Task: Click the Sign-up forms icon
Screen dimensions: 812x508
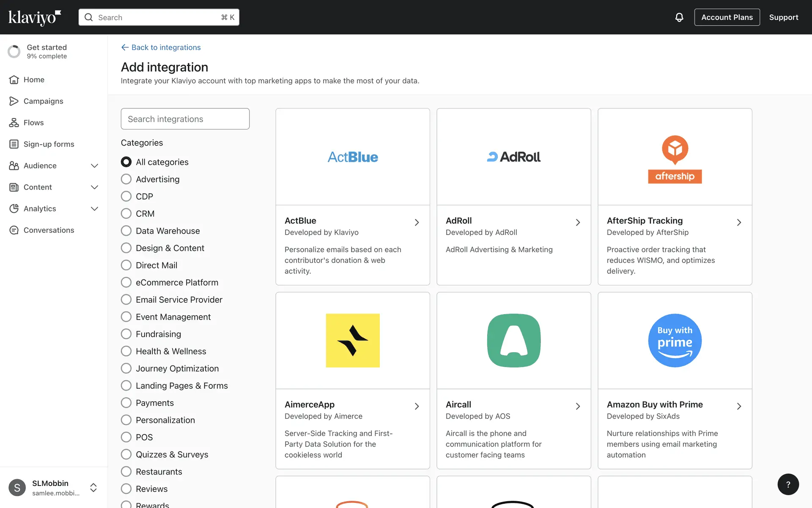Action: point(14,144)
